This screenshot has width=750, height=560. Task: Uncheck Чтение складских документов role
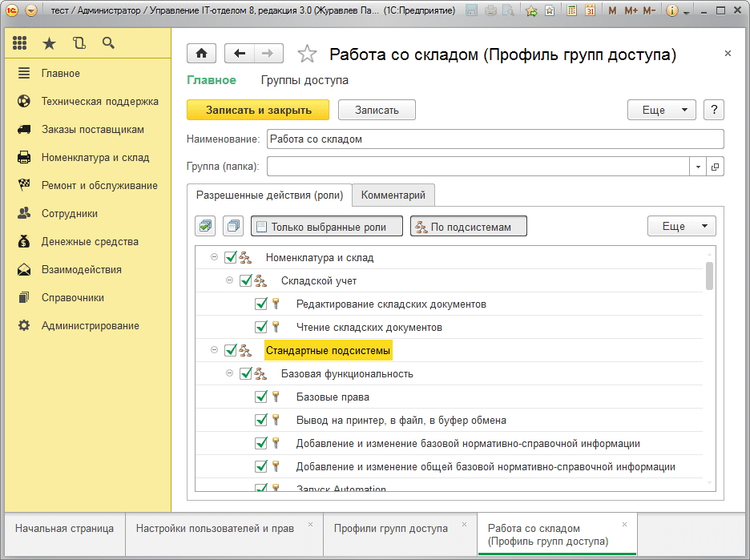pyautogui.click(x=261, y=327)
